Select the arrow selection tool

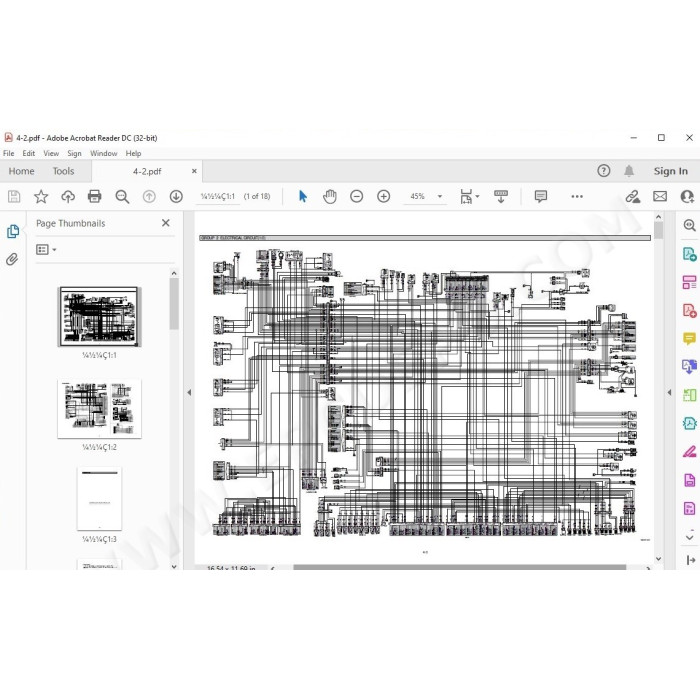(x=303, y=196)
